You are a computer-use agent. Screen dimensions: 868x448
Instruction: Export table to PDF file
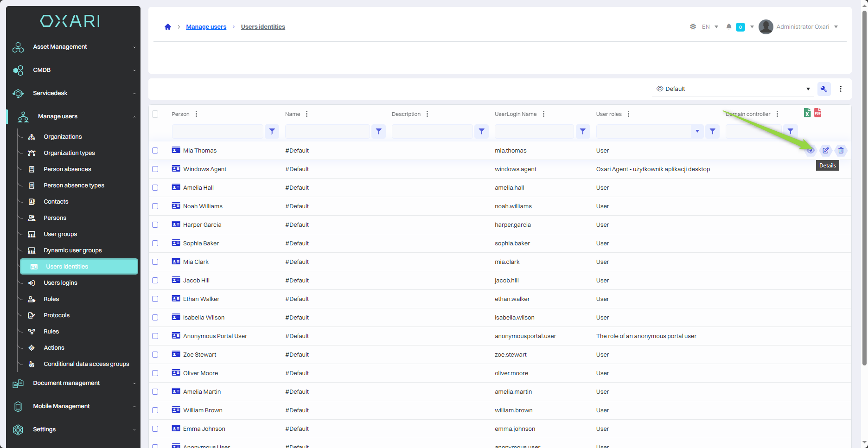tap(817, 113)
